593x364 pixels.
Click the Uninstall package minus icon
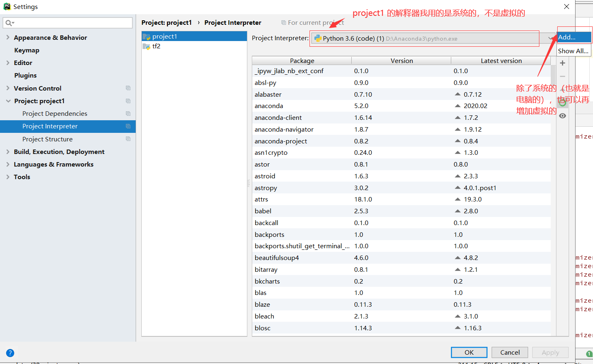(563, 76)
